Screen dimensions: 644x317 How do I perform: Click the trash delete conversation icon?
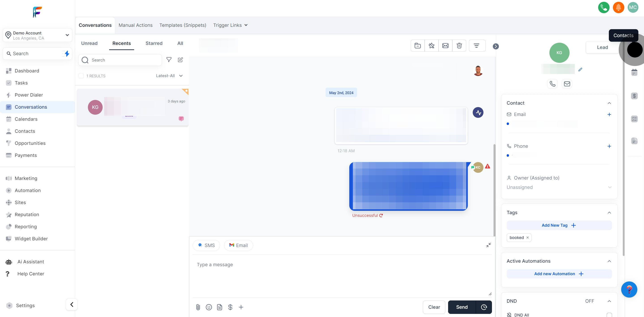click(x=459, y=46)
